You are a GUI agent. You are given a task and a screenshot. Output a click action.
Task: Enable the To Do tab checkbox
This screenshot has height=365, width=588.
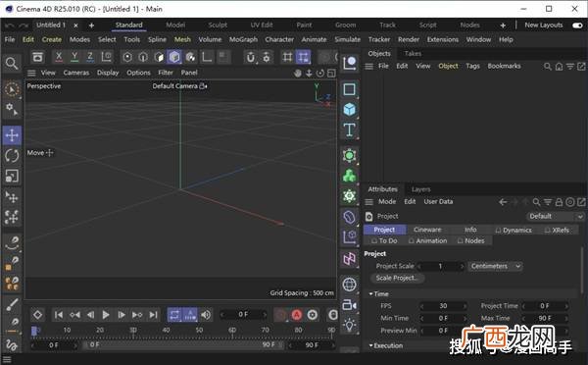[374, 240]
